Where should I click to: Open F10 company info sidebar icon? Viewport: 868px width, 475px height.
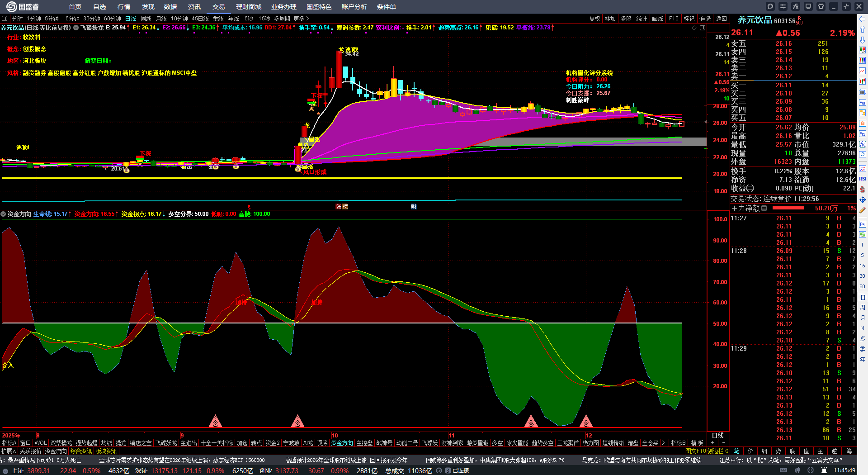click(x=863, y=102)
